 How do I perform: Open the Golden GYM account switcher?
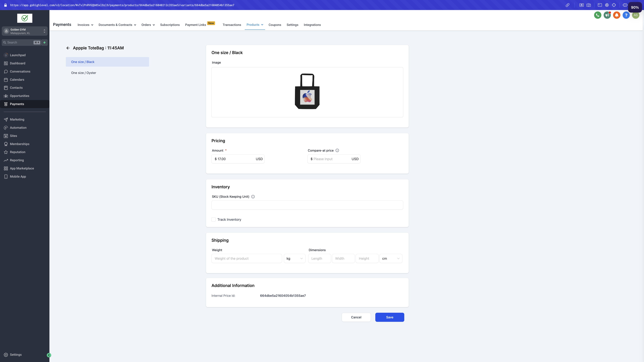(25, 31)
